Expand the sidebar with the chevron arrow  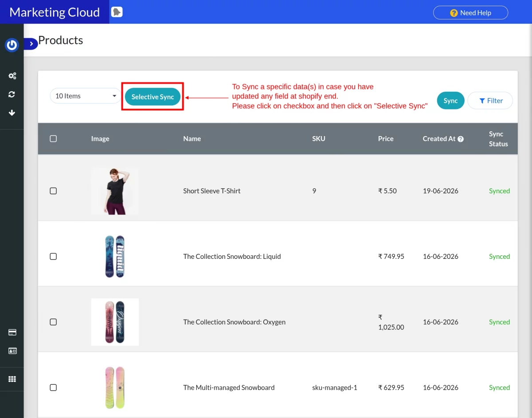[x=31, y=44]
